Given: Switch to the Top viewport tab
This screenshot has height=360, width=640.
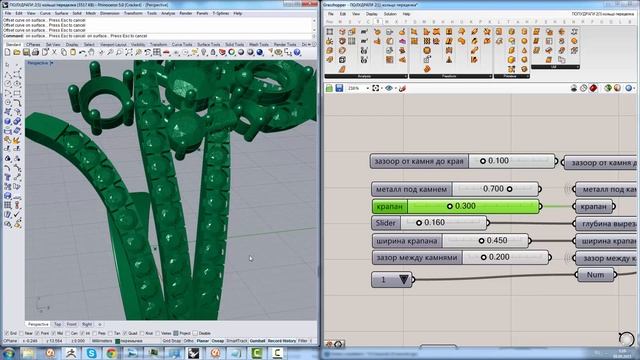Looking at the screenshot, I should pos(58,324).
